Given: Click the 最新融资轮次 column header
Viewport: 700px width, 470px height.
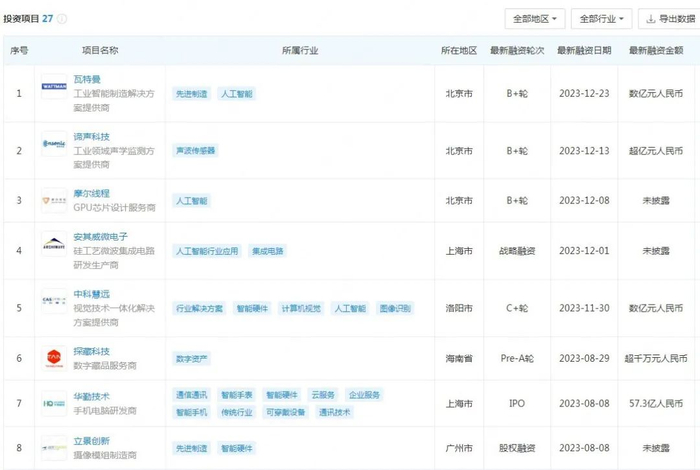Looking at the screenshot, I should 517,50.
